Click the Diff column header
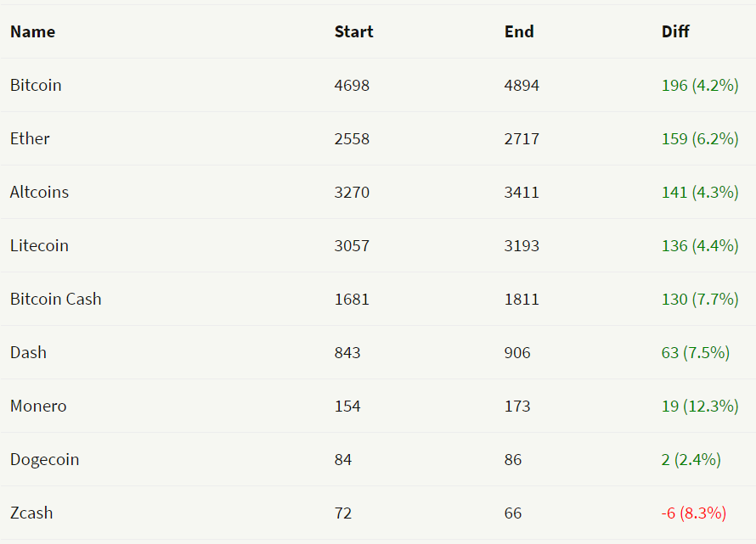The image size is (756, 544). point(675,31)
